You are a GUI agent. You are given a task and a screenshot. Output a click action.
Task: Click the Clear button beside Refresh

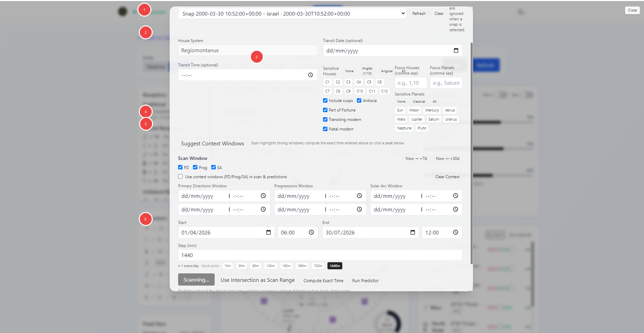coord(439,14)
